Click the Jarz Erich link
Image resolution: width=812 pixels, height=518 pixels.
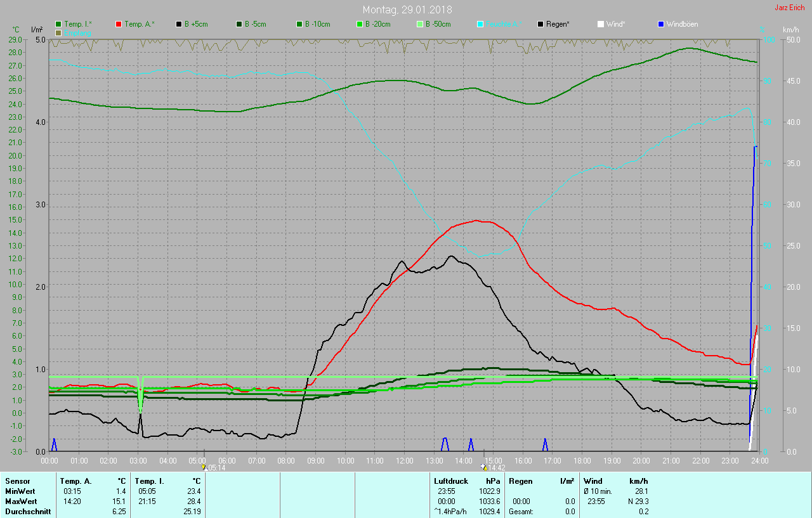click(x=791, y=8)
